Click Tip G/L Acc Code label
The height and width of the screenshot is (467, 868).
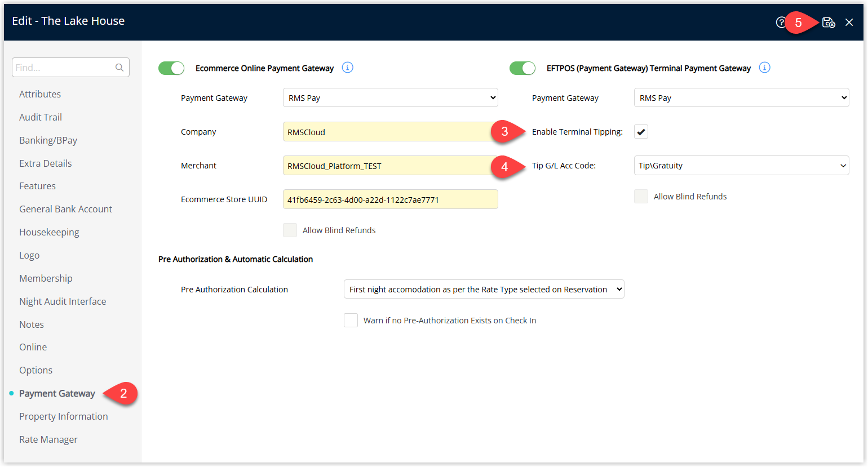564,166
